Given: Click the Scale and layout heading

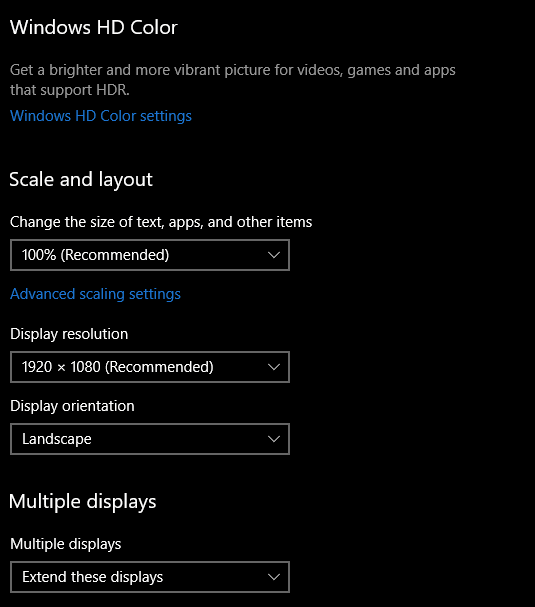Looking at the screenshot, I should (81, 180).
